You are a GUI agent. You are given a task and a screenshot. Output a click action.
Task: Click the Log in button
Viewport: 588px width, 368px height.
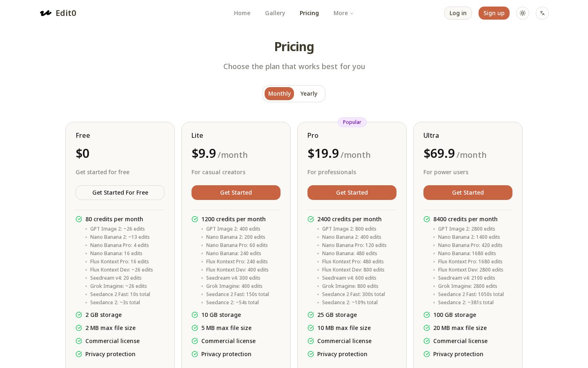(x=458, y=13)
